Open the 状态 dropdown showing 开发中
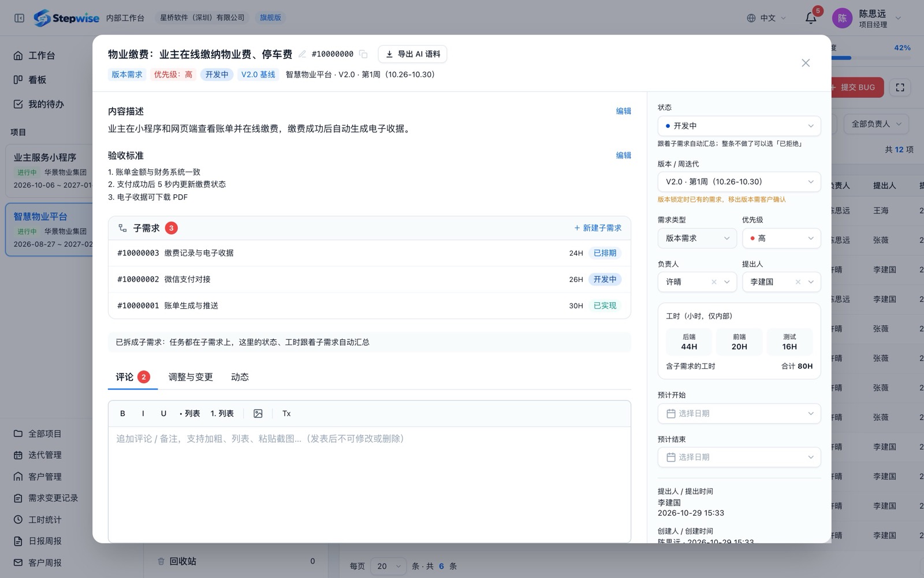Viewport: 924px width, 578px height. click(x=739, y=125)
